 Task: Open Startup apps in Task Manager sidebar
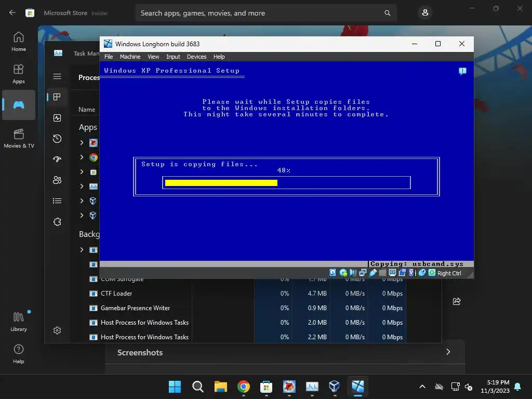(x=57, y=159)
